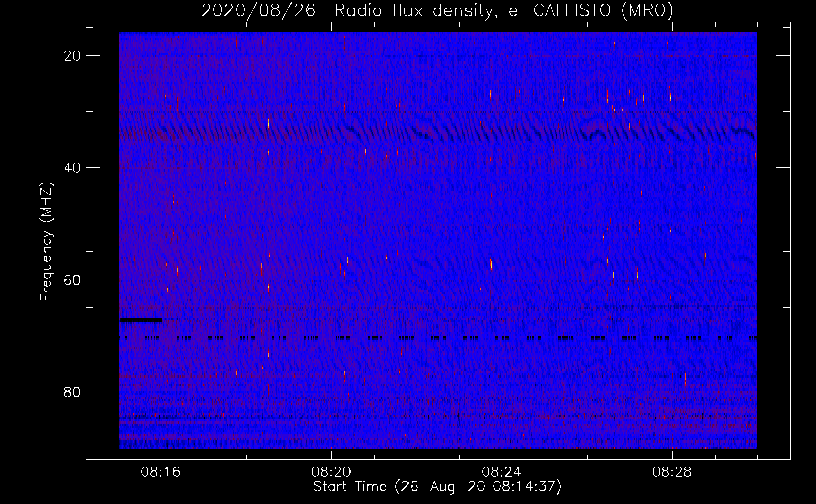Image resolution: width=816 pixels, height=504 pixels.
Task: Select the 08:28 time tick label
Action: (672, 472)
